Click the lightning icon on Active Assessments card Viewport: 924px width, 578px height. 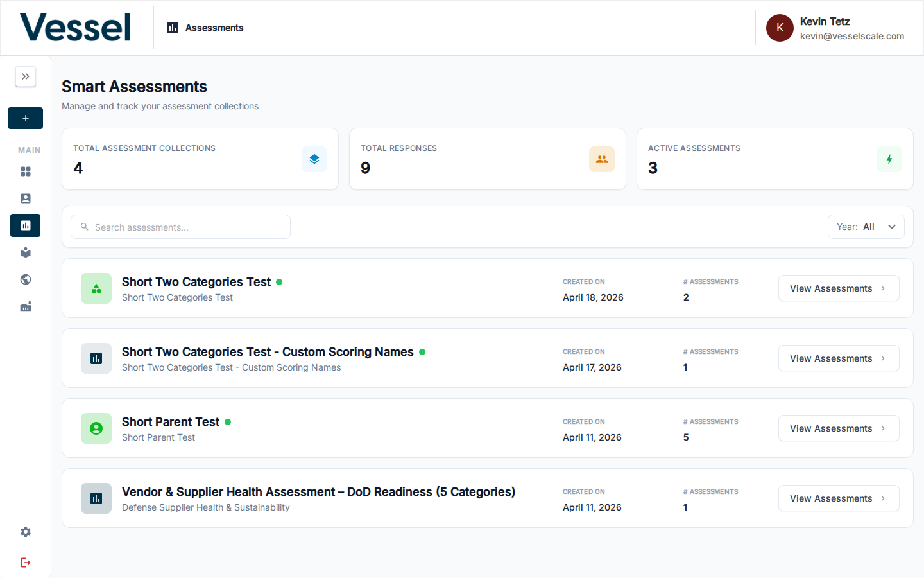click(889, 159)
